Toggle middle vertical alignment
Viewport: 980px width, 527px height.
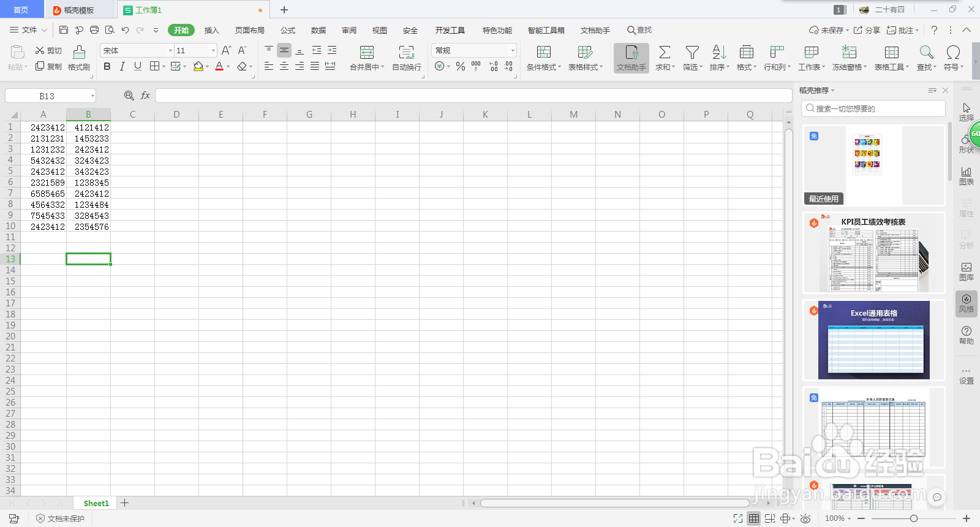point(284,50)
